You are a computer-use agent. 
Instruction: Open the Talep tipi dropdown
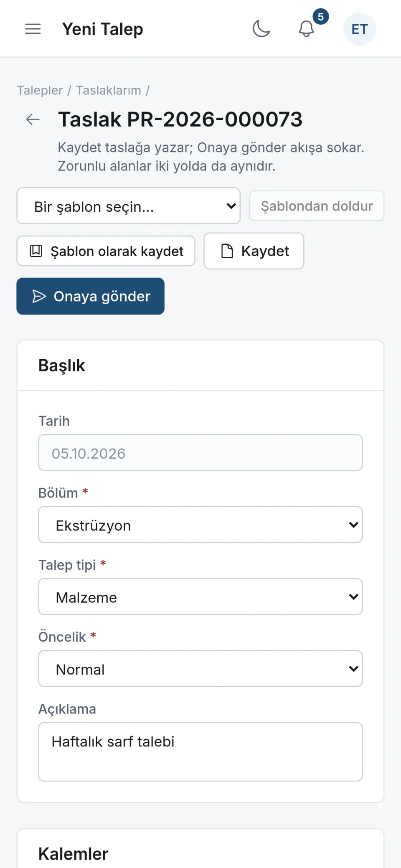[200, 596]
